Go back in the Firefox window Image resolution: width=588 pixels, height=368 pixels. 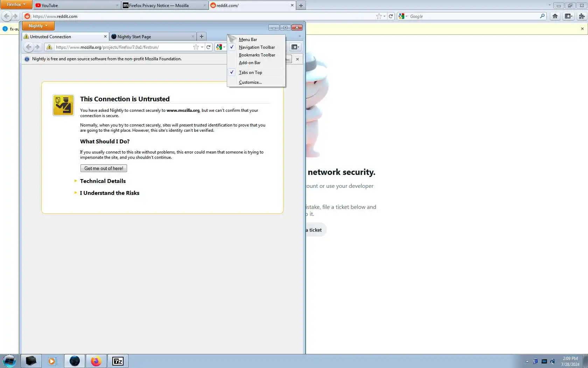point(7,16)
